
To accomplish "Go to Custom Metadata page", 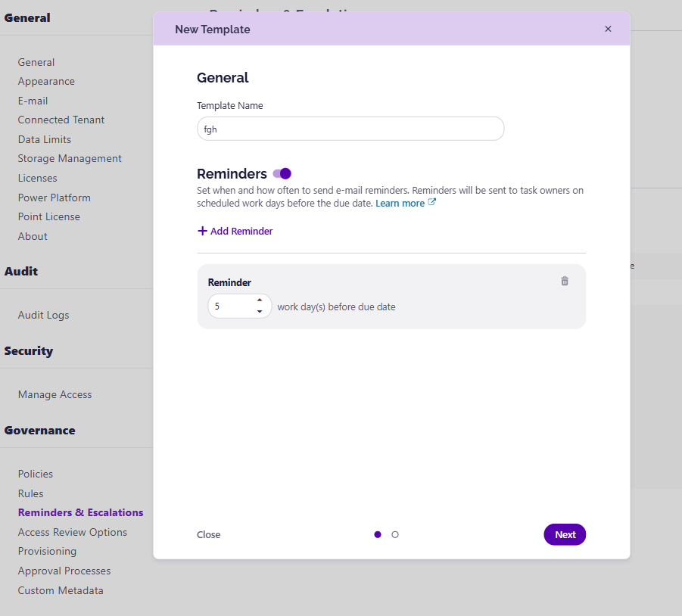I will click(61, 590).
